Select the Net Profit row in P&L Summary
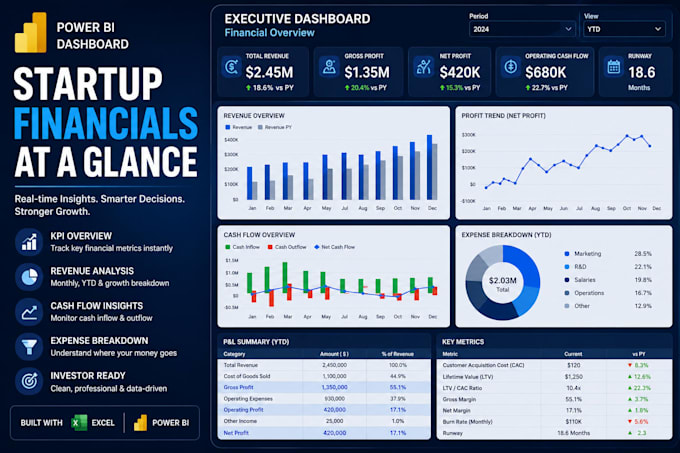This screenshot has height=453, width=680. coord(324,433)
